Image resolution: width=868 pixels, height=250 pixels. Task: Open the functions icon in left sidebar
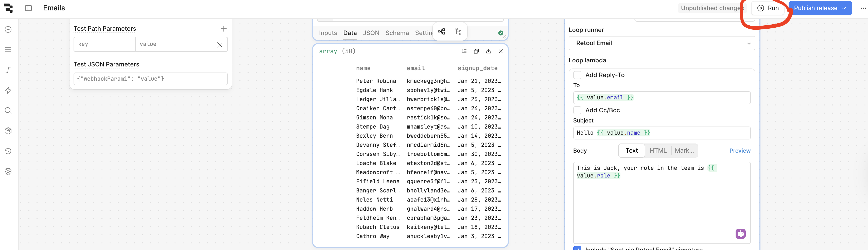(x=8, y=70)
